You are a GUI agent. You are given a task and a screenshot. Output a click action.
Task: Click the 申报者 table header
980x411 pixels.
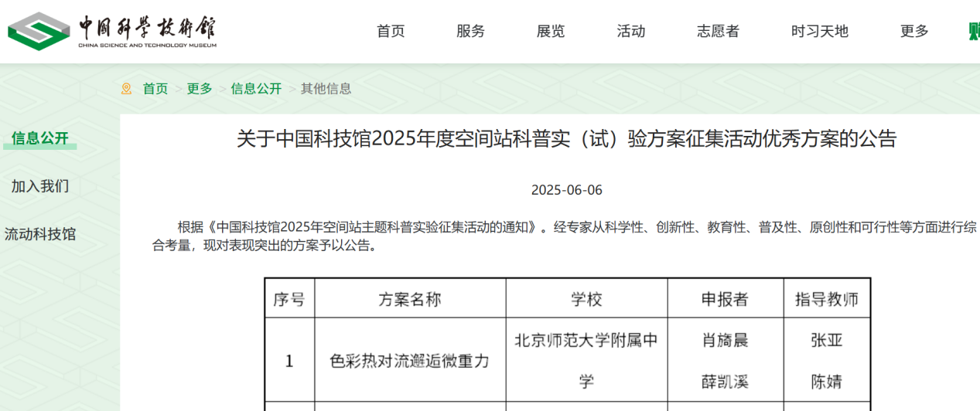point(725,299)
